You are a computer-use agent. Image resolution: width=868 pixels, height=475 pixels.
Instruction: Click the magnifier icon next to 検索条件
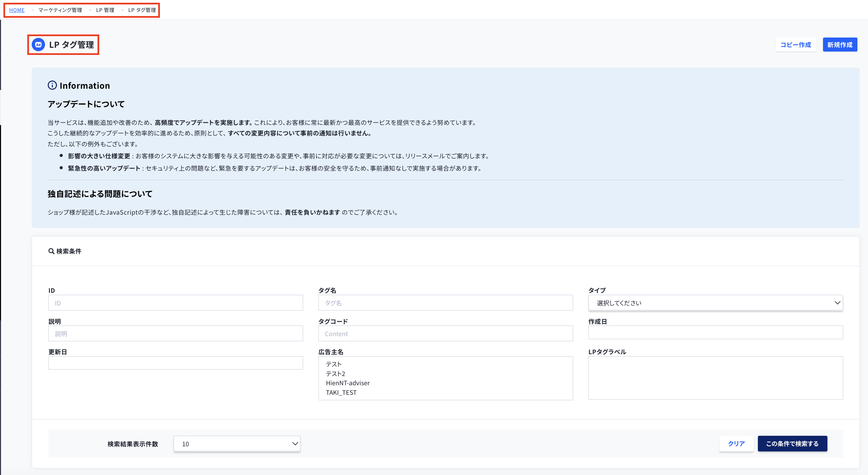pos(51,251)
